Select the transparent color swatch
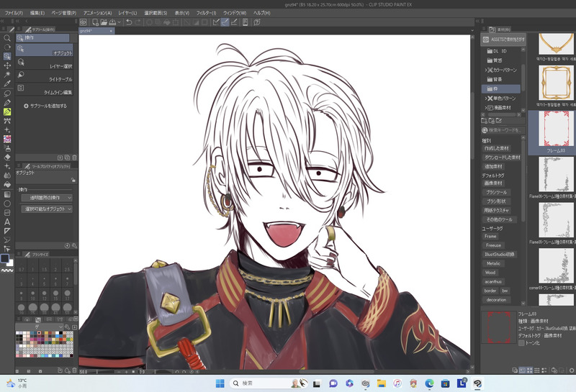This screenshot has height=392, width=576. click(7, 271)
